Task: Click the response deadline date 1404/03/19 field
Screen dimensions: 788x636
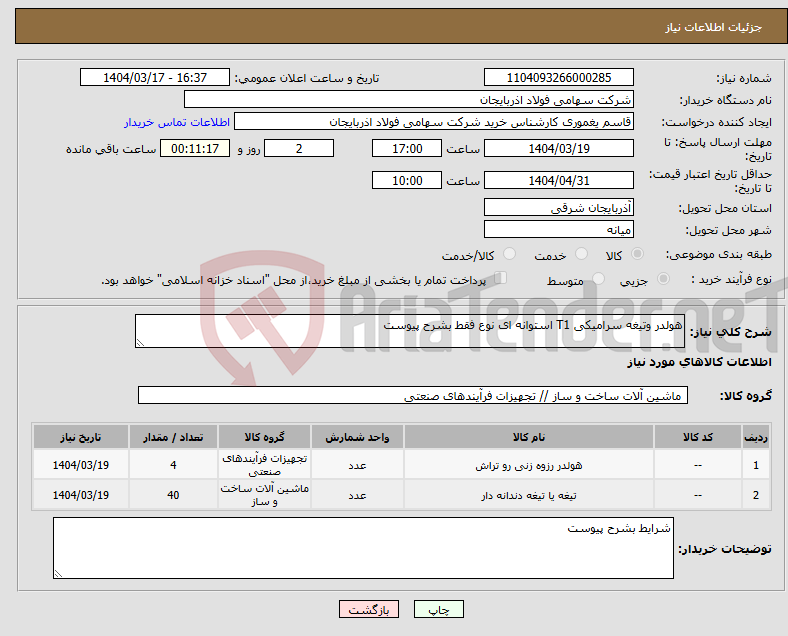Action: 558,149
